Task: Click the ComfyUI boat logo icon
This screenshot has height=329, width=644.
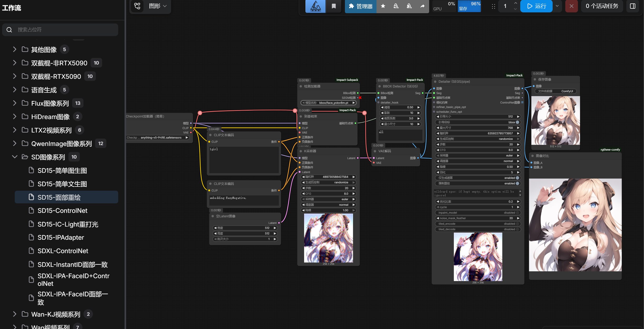Action: pyautogui.click(x=315, y=6)
